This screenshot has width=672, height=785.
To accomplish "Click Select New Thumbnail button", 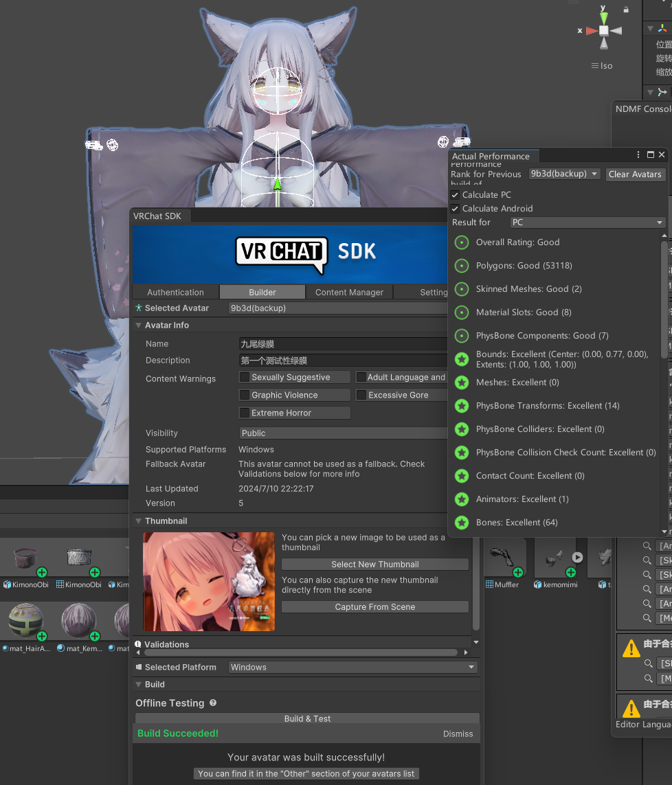I will (x=375, y=565).
